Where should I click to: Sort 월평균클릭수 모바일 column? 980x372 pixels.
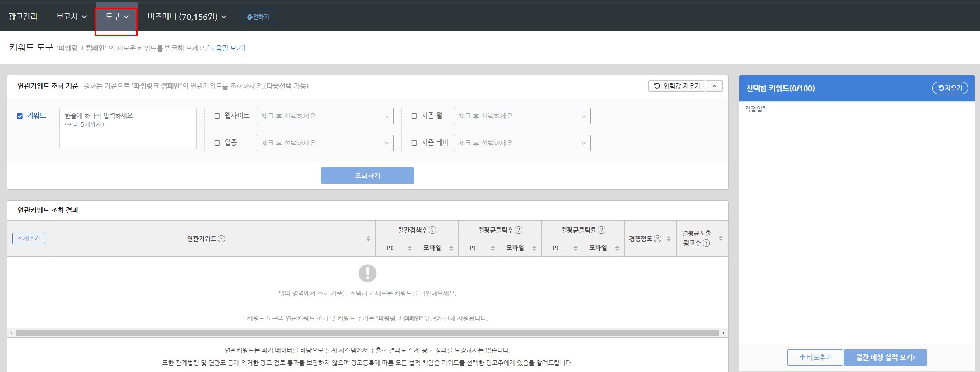pos(534,248)
